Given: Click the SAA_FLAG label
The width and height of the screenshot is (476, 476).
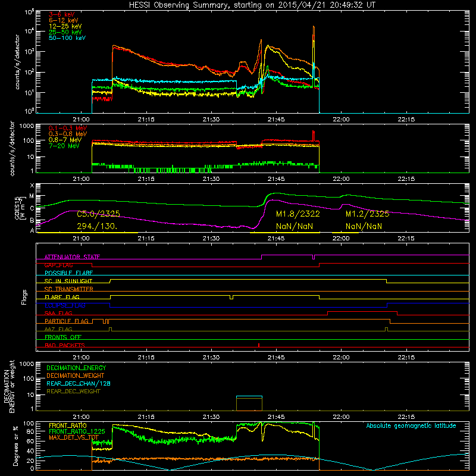Looking at the screenshot, I should tap(58, 313).
